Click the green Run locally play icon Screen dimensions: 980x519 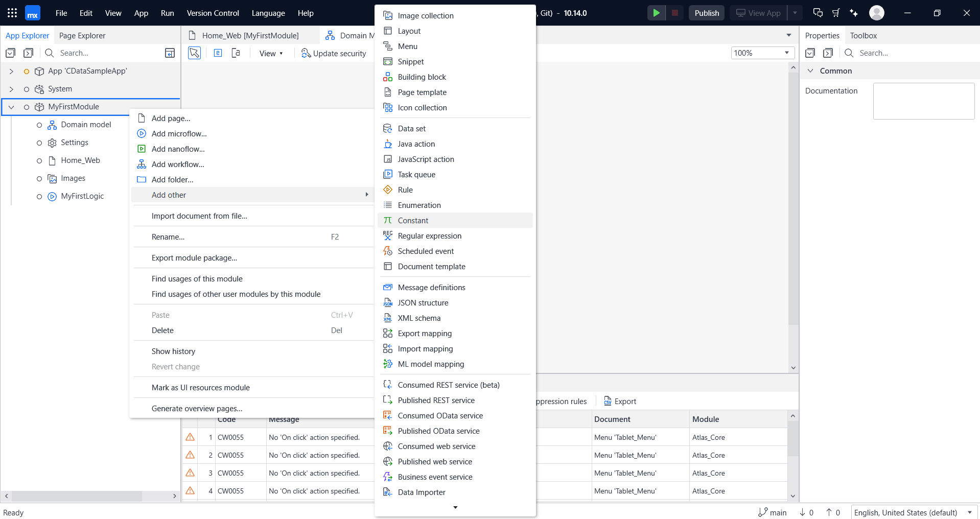pos(656,13)
